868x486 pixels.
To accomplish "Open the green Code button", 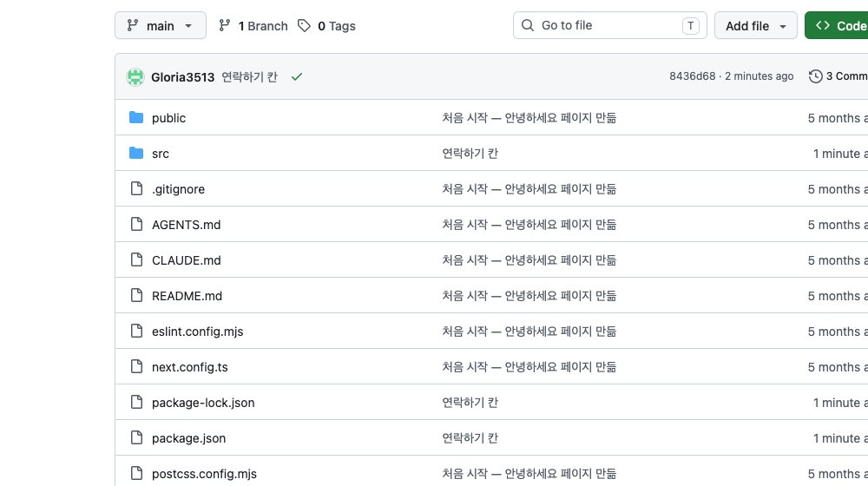I will point(837,25).
